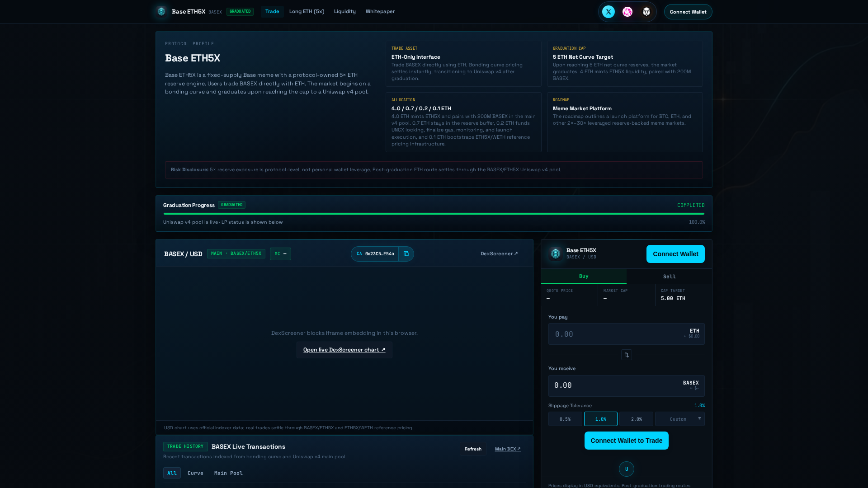Copy the contract address with copy icon
This screenshot has width=868, height=488.
click(406, 254)
